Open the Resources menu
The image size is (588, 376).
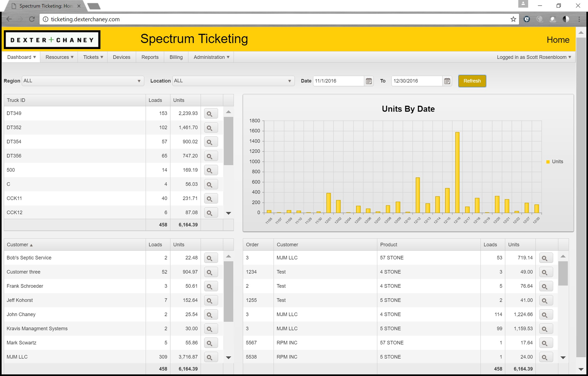pyautogui.click(x=59, y=57)
